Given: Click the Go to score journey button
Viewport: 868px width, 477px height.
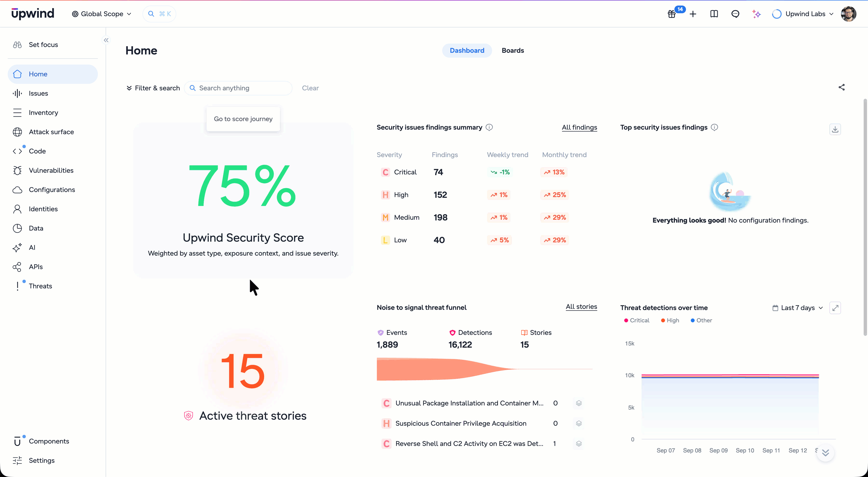Looking at the screenshot, I should click(243, 119).
